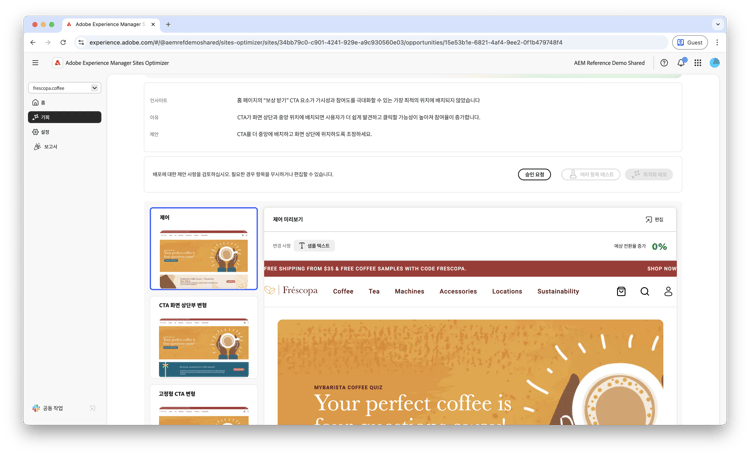Toggle the hamburger navigation menu

[x=35, y=63]
